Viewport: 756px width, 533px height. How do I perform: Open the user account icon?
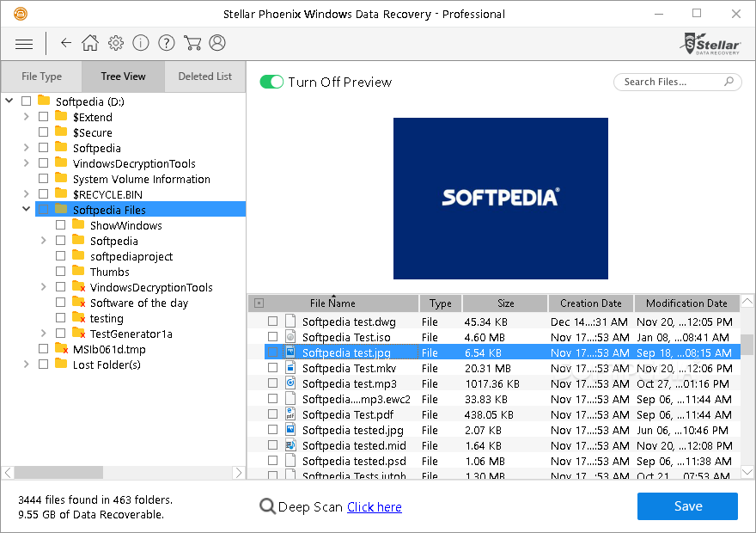point(217,43)
